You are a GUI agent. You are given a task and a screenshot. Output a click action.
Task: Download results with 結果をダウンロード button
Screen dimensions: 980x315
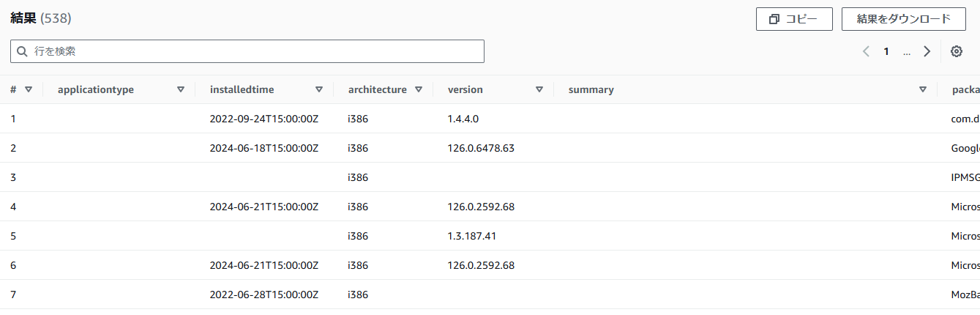[903, 20]
